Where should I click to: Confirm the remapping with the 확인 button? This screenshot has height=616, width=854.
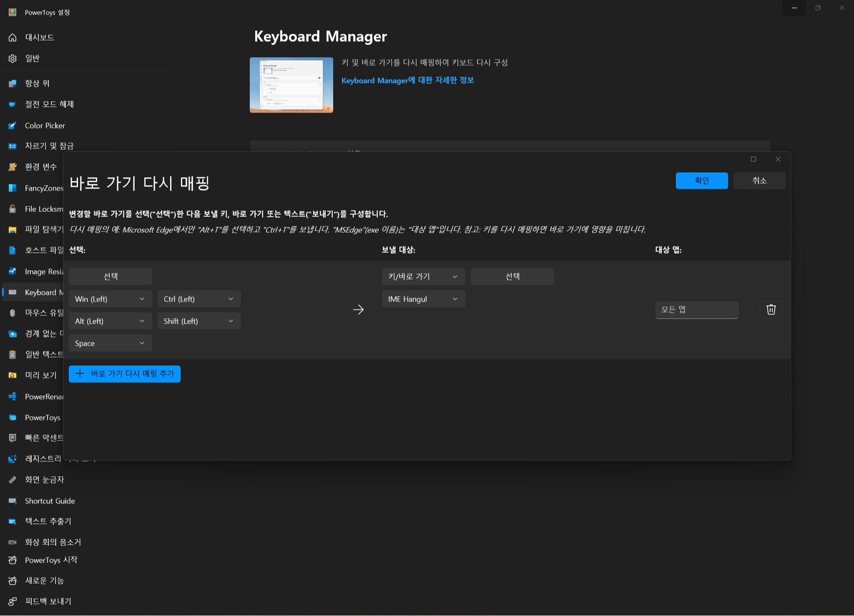(x=701, y=181)
